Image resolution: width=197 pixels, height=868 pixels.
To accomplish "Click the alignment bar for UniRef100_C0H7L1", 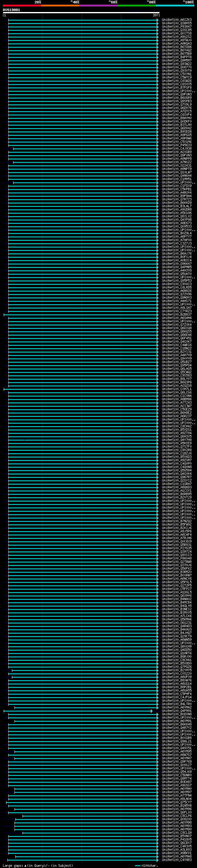I will coord(81,389).
